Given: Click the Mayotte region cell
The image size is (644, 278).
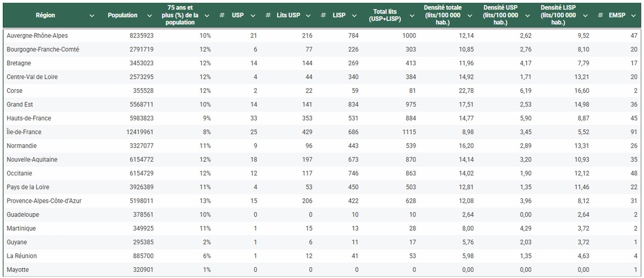Looking at the screenshot, I should [x=18, y=270].
